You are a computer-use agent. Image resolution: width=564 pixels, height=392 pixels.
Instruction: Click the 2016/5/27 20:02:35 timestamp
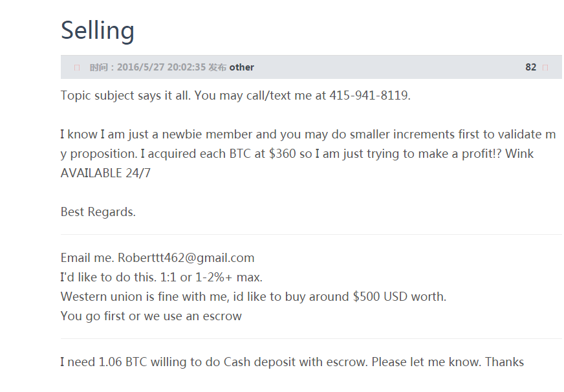pyautogui.click(x=161, y=67)
